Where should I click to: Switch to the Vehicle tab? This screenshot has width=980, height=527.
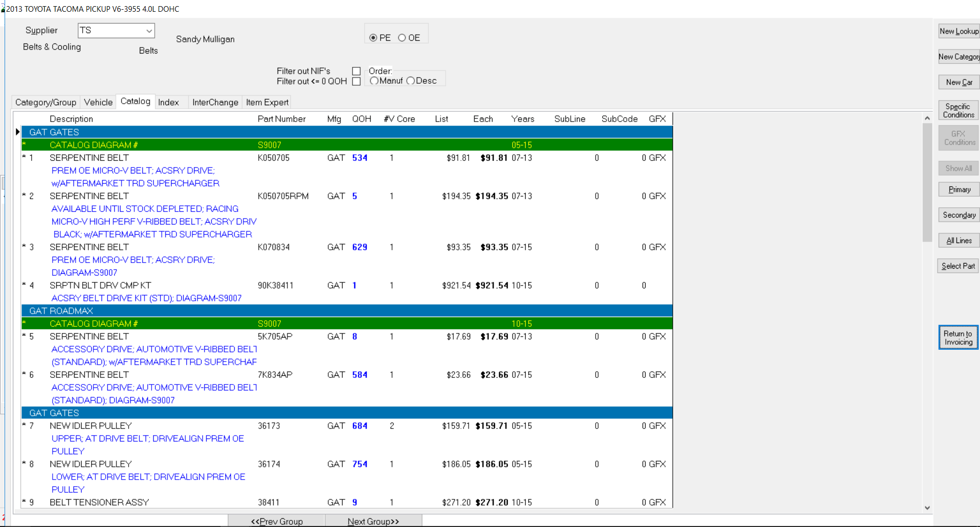(98, 102)
